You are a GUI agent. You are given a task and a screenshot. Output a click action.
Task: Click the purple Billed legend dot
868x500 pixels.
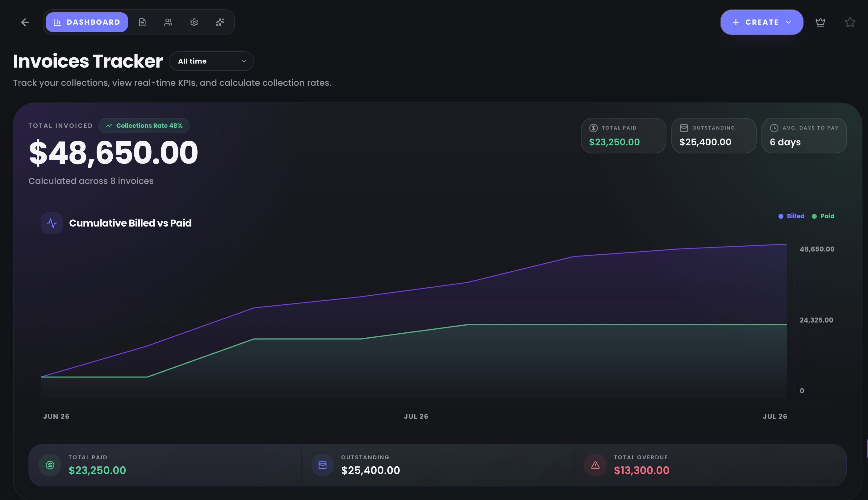click(x=781, y=216)
